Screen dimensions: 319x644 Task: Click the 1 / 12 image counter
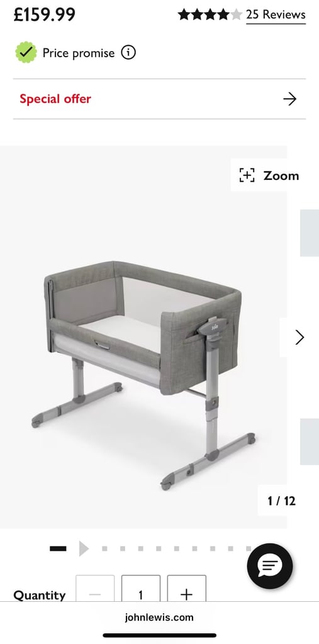[282, 501]
